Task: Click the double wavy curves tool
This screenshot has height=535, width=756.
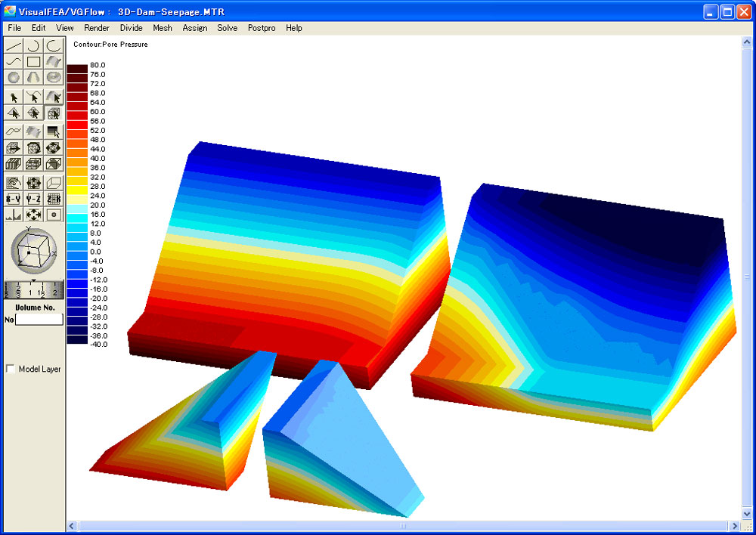Action: pos(14,131)
